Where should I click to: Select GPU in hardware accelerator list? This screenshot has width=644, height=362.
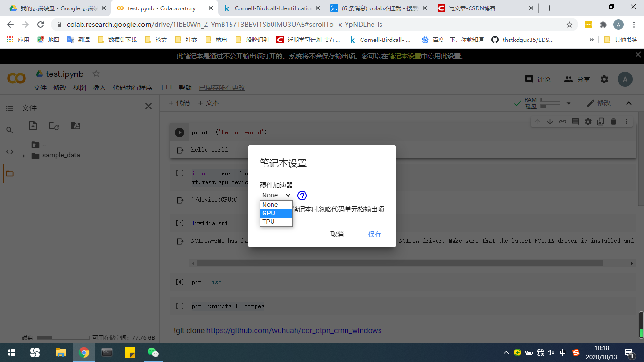276,213
